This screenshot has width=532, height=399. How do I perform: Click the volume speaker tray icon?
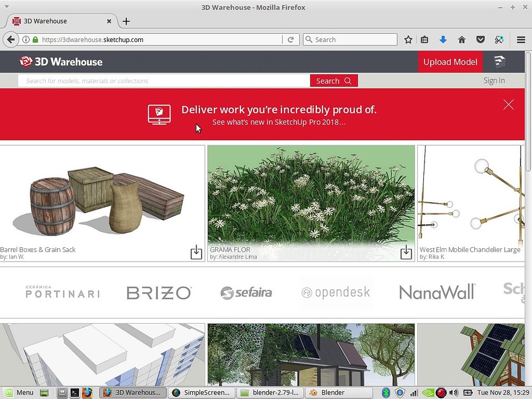(x=454, y=393)
